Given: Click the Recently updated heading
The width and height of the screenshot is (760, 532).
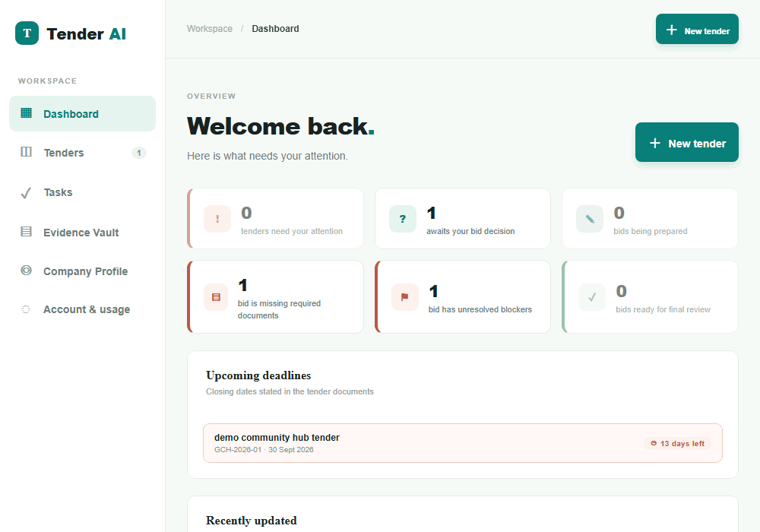Looking at the screenshot, I should [251, 521].
